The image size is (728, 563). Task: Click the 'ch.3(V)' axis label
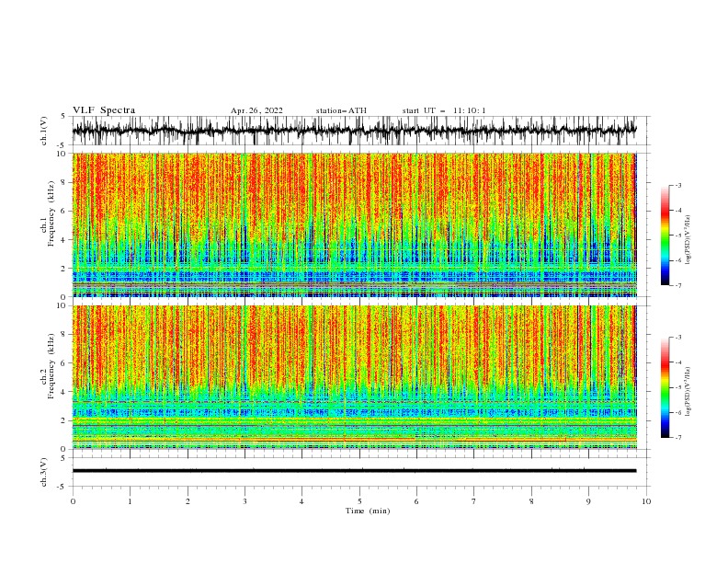pos(44,472)
